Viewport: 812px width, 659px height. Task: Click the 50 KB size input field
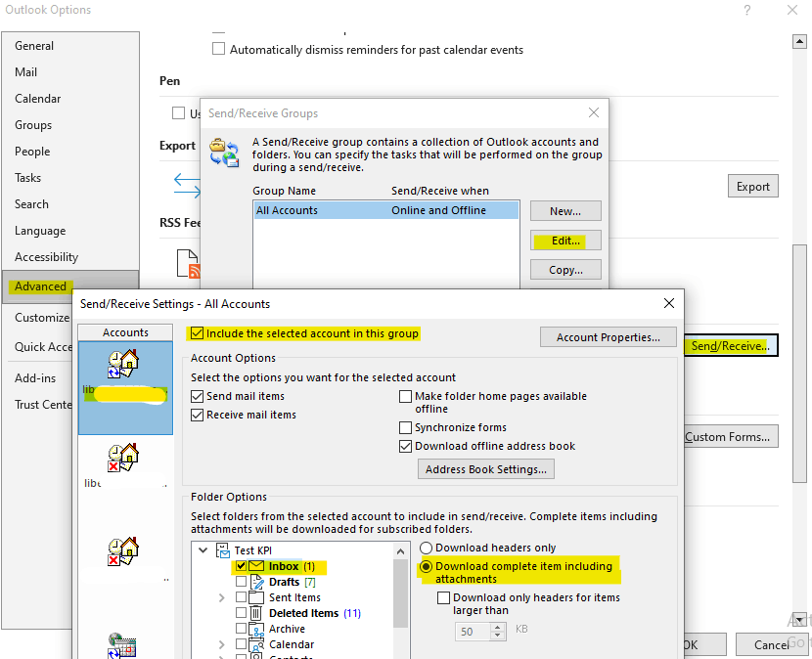(473, 632)
